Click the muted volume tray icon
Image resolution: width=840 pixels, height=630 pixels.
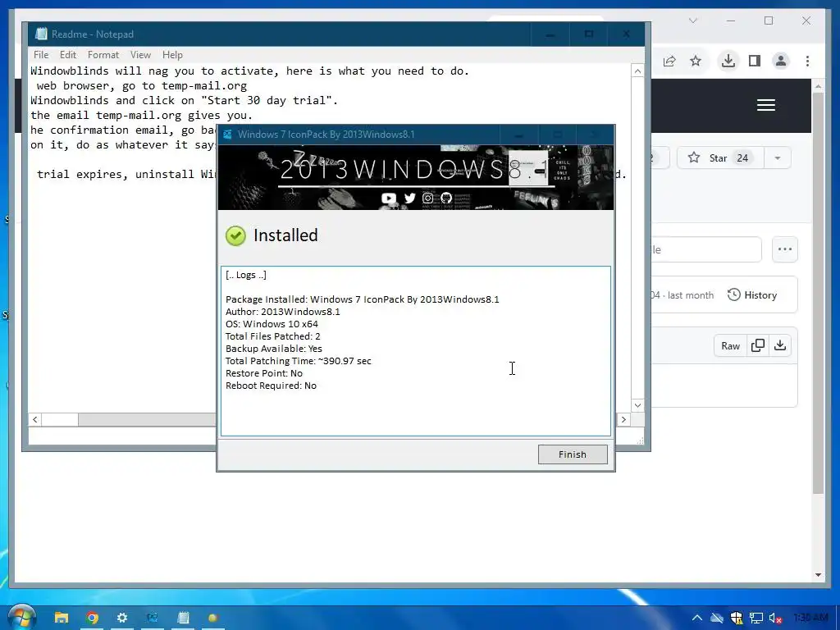775,619
